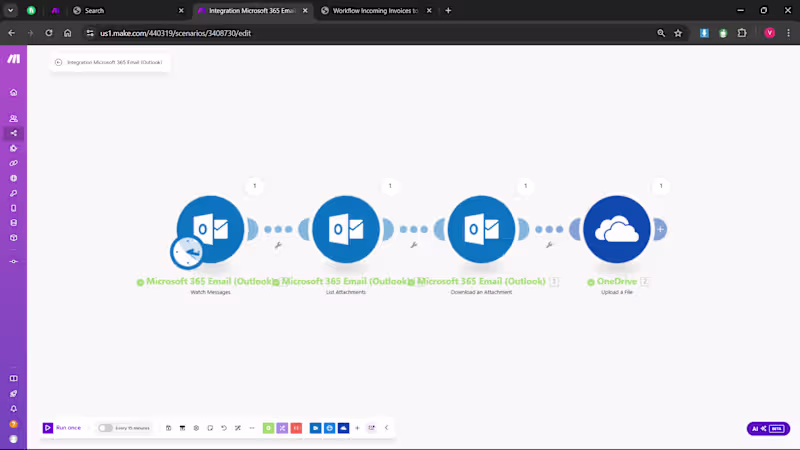Reload the page
Screen dimensions: 800x450
(x=48, y=33)
